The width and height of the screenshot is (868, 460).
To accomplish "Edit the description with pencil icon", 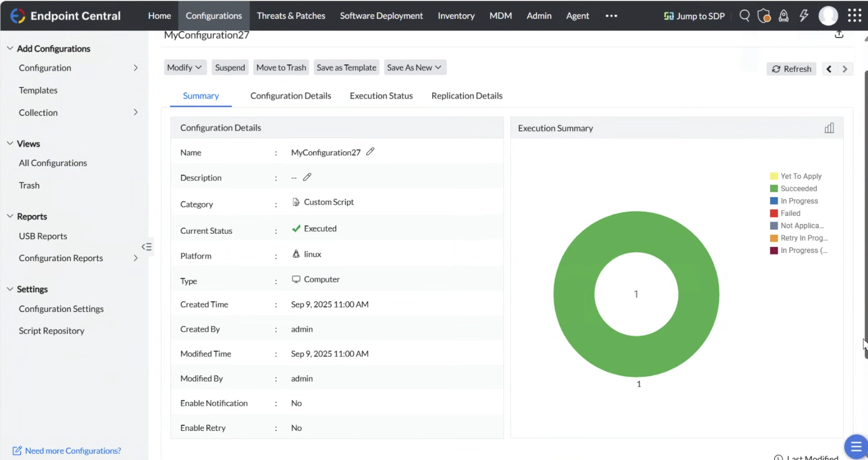I will tap(307, 177).
